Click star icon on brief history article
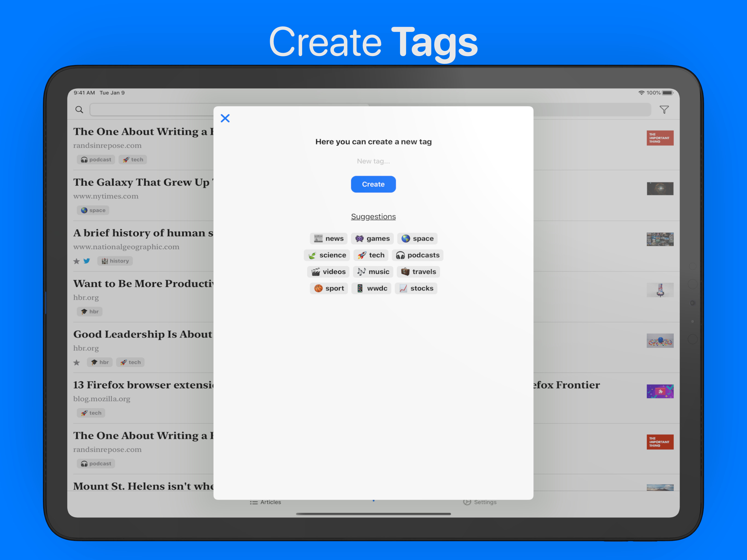The width and height of the screenshot is (747, 560). tap(77, 261)
